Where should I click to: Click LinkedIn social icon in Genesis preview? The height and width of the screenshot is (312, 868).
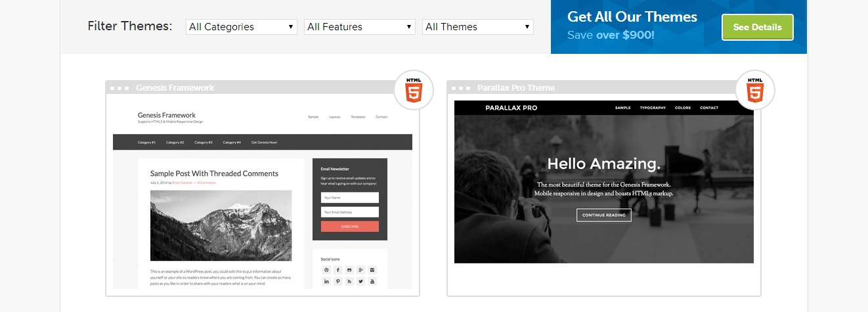click(x=326, y=281)
